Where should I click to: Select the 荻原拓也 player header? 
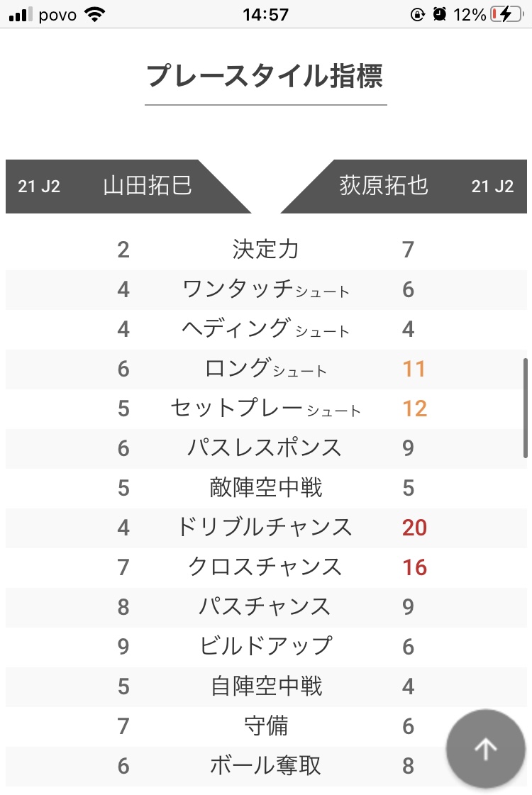(384, 187)
